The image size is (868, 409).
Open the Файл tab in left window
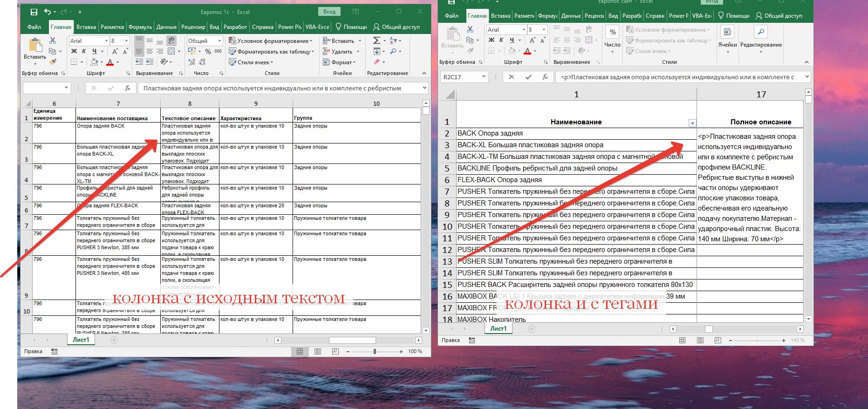(34, 27)
